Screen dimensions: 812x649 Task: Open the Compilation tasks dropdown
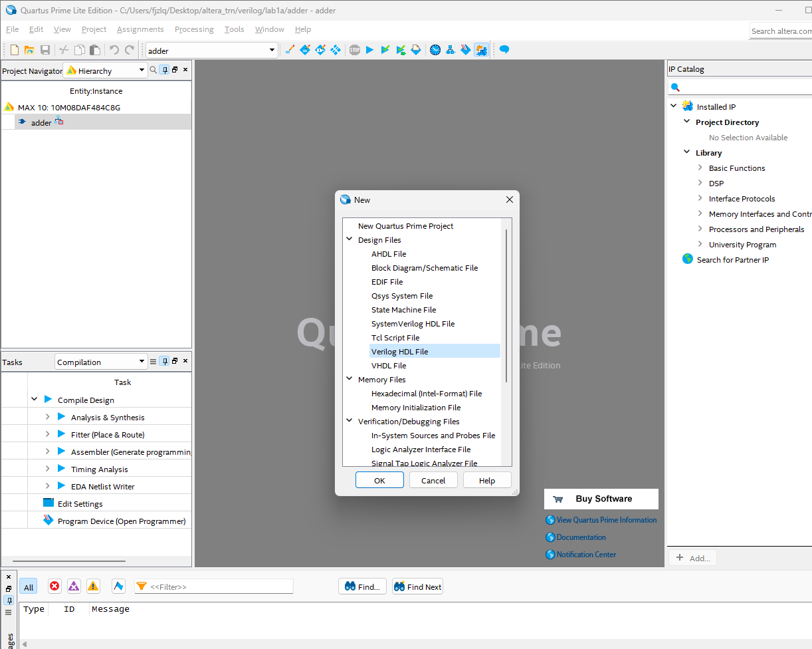[142, 362]
